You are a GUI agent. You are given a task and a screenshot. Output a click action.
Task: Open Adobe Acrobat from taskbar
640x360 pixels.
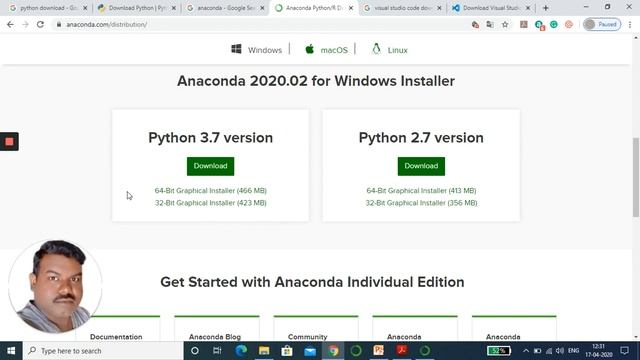(x=402, y=351)
